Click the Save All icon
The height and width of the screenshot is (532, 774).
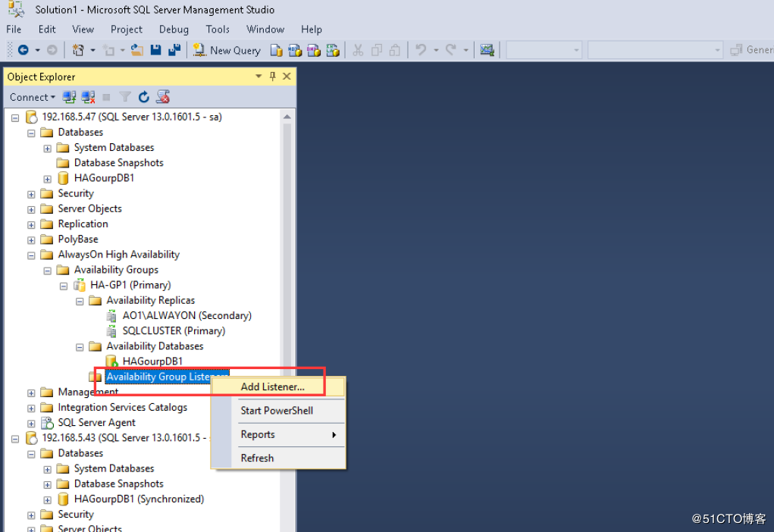(174, 50)
